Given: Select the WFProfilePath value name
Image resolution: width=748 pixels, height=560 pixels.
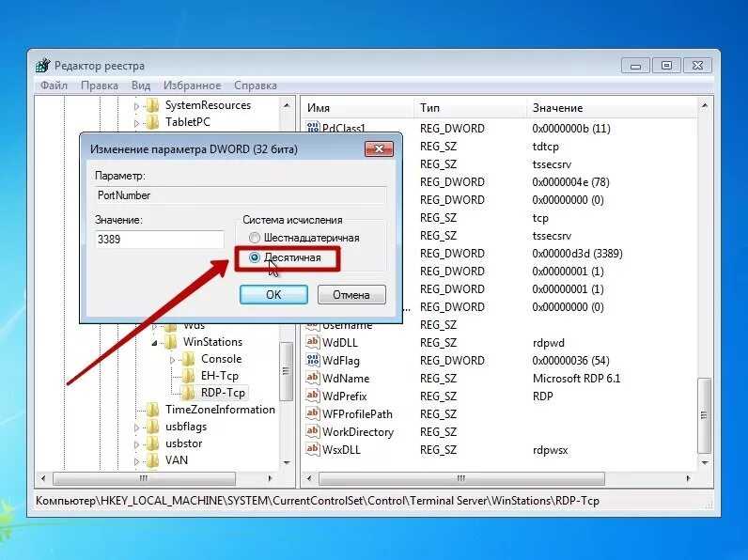Looking at the screenshot, I should click(x=357, y=414).
